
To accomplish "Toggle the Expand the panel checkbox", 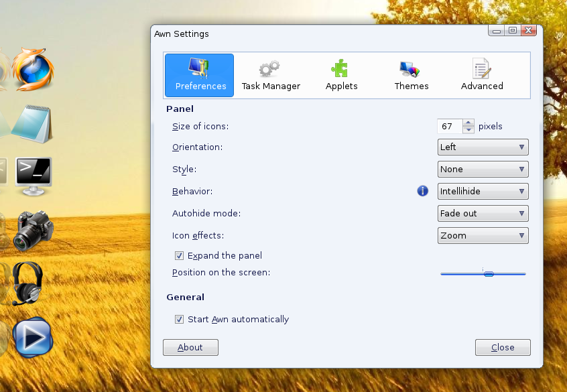I will point(179,256).
